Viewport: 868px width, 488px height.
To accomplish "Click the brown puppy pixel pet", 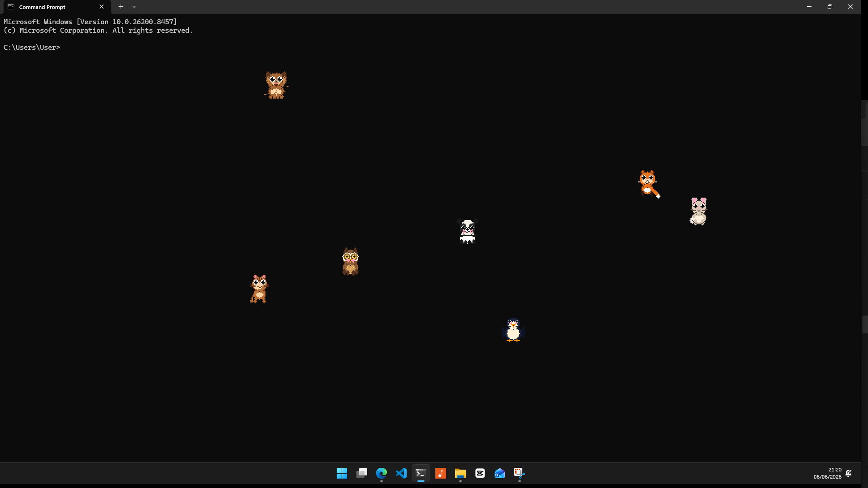I will [x=276, y=85].
